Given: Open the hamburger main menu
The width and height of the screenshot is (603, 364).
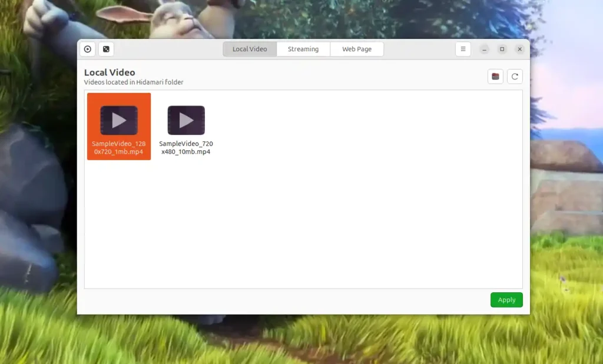Looking at the screenshot, I should pos(463,49).
